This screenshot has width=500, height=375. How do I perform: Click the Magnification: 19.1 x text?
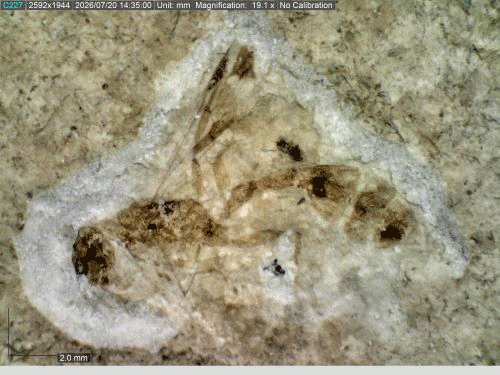(x=234, y=5)
